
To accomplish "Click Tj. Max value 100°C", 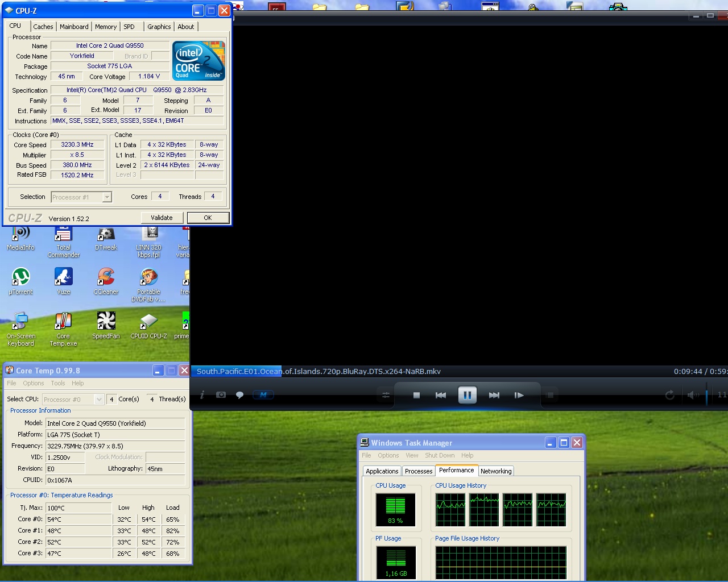I will [x=78, y=508].
